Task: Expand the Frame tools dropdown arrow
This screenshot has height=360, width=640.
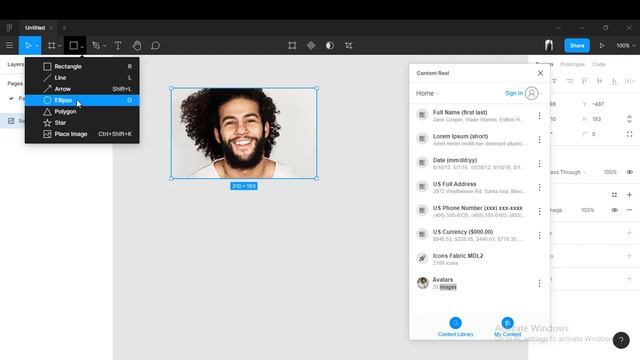Action: pos(60,46)
